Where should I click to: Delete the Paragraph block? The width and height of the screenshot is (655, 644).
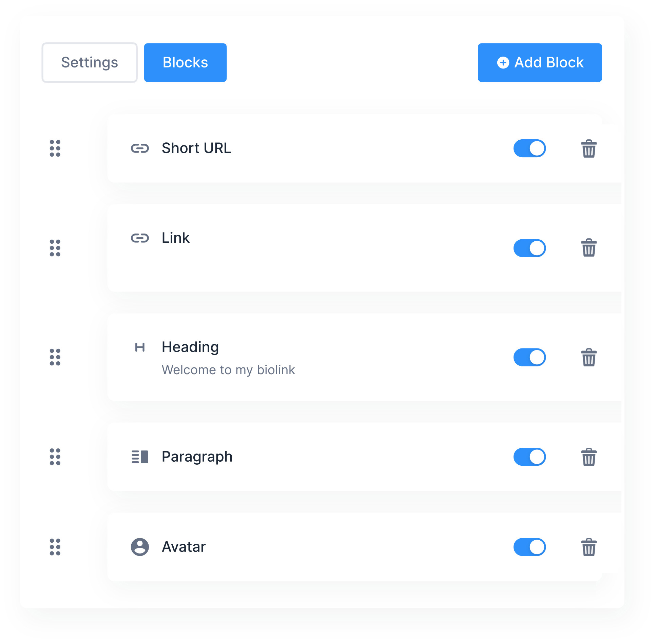(x=589, y=457)
